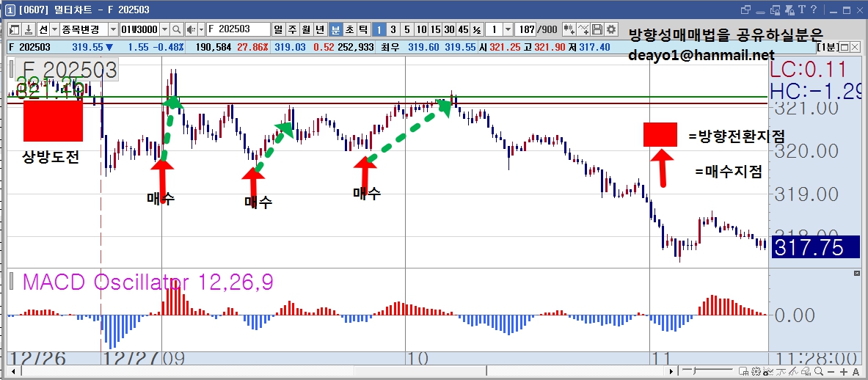Click the add candlestick chart icon
This screenshot has width=868, height=380.
(569, 29)
